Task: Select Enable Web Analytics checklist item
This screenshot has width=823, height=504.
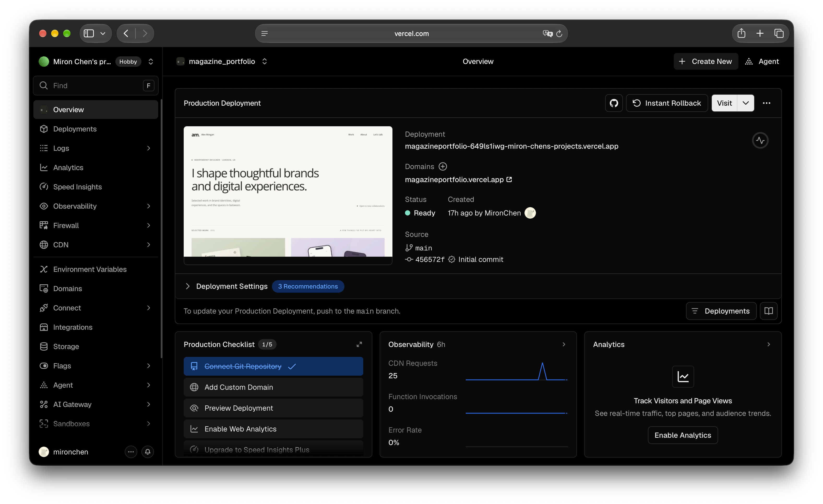Action: tap(273, 429)
